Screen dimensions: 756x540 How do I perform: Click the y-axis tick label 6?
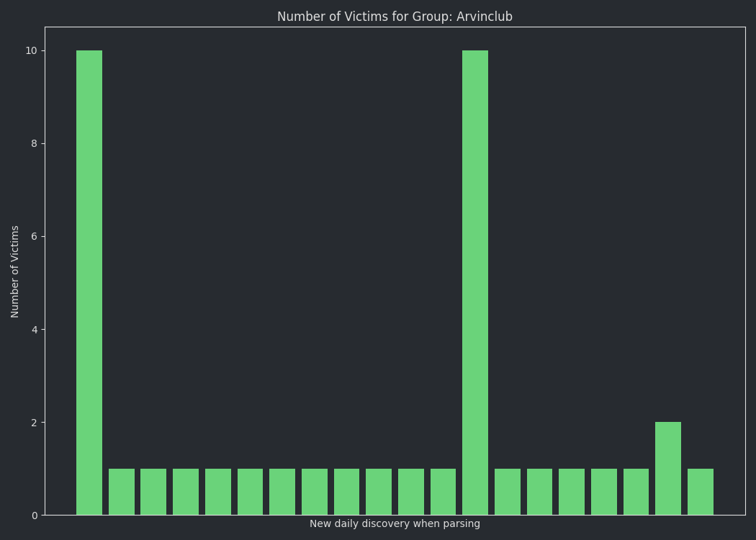coord(35,236)
